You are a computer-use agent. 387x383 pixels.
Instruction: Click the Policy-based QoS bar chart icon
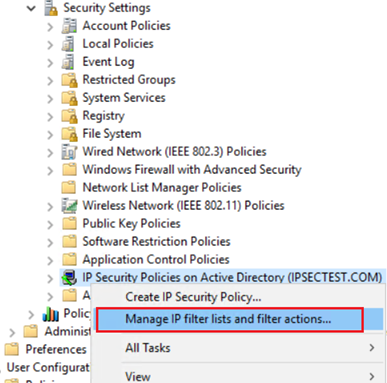click(x=51, y=314)
